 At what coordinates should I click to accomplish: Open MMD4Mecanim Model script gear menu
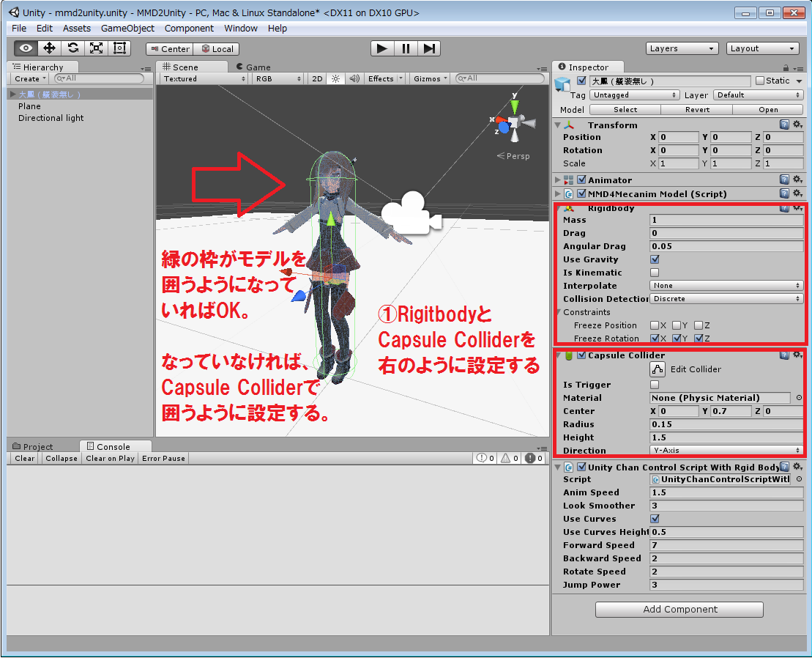coord(797,193)
